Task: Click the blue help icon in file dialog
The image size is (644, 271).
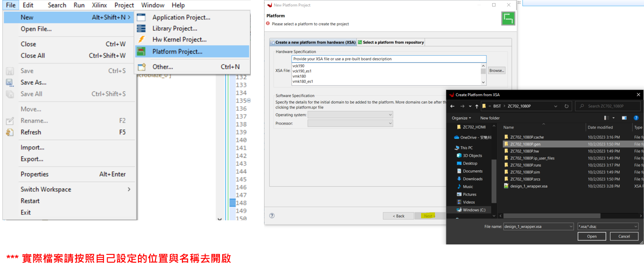Action: tap(636, 118)
